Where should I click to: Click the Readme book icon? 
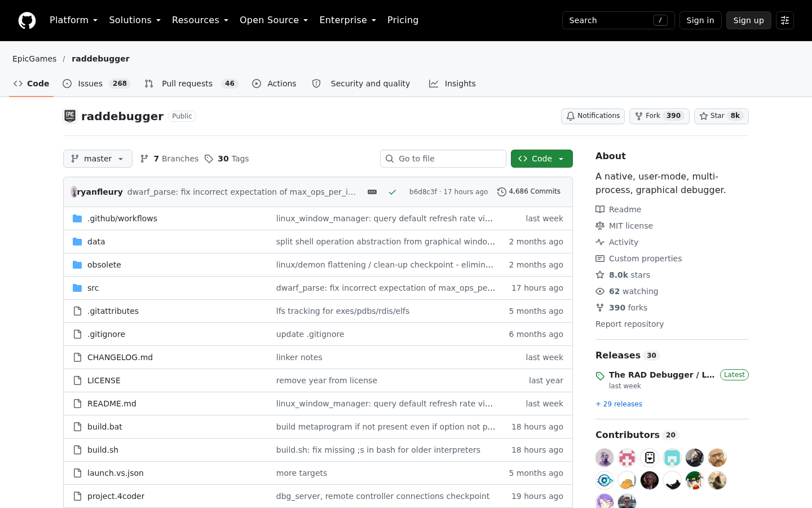(x=600, y=209)
